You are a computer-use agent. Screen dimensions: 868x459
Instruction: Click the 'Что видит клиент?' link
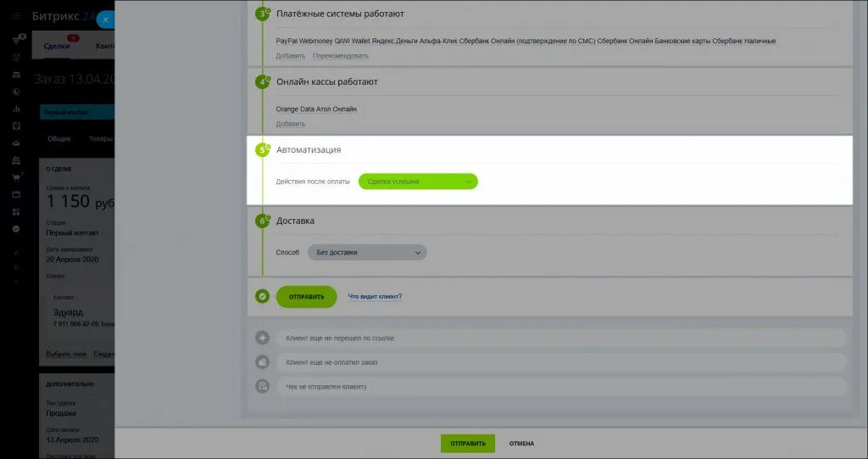pyautogui.click(x=375, y=297)
